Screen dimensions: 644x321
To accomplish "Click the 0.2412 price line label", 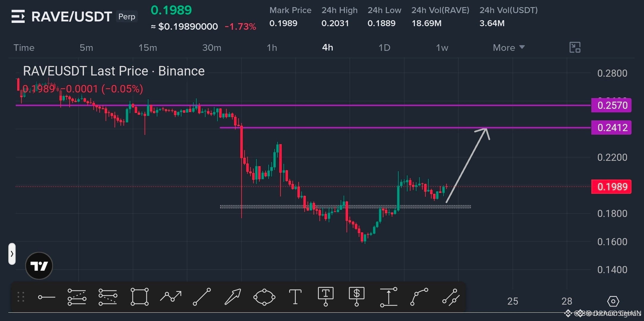I will pyautogui.click(x=611, y=128).
